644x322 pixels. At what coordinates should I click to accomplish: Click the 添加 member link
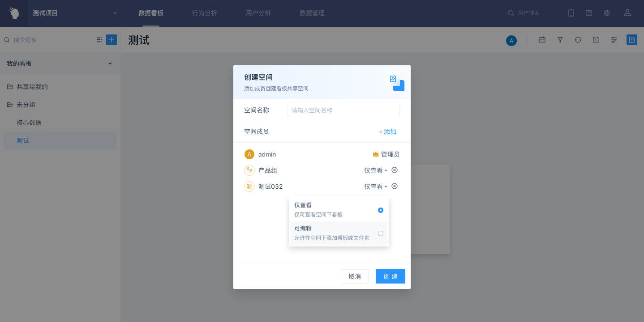click(387, 131)
